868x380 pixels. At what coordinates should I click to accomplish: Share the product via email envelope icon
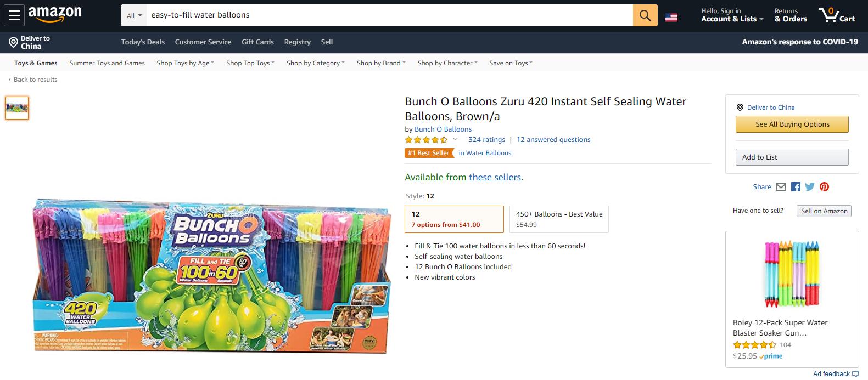(781, 186)
